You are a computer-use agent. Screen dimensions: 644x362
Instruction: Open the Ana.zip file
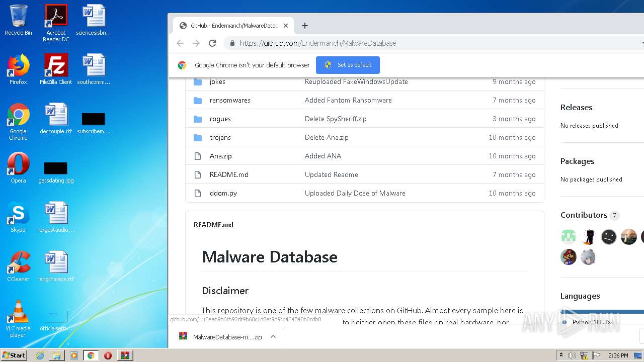pos(221,156)
